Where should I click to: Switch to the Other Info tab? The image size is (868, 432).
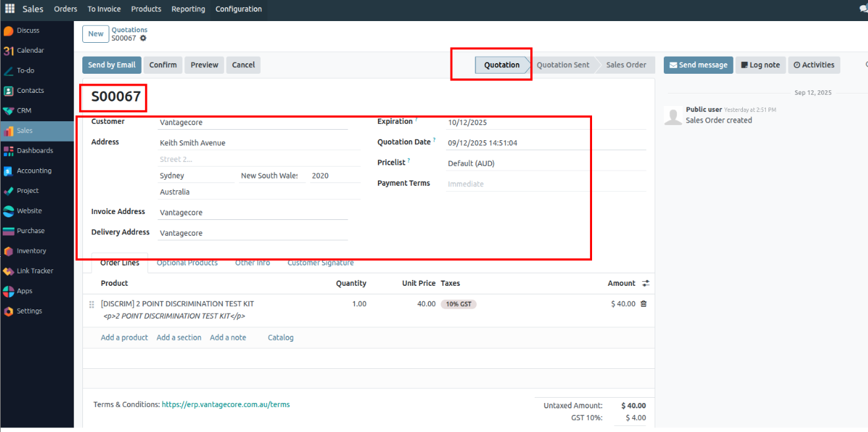pyautogui.click(x=252, y=263)
